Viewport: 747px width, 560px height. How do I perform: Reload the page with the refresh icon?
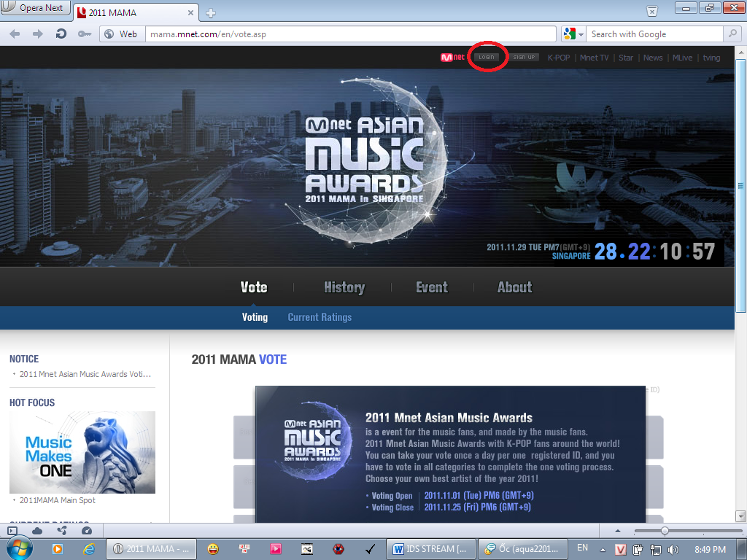[x=61, y=34]
